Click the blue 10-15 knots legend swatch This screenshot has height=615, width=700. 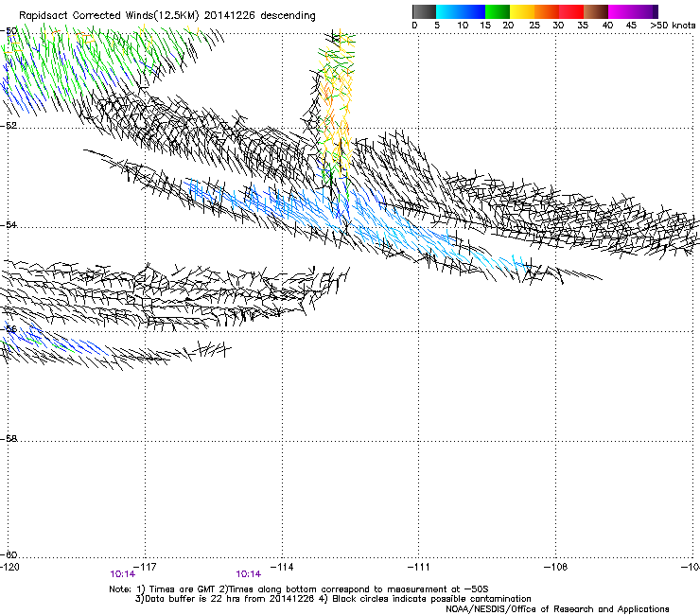pos(473,11)
